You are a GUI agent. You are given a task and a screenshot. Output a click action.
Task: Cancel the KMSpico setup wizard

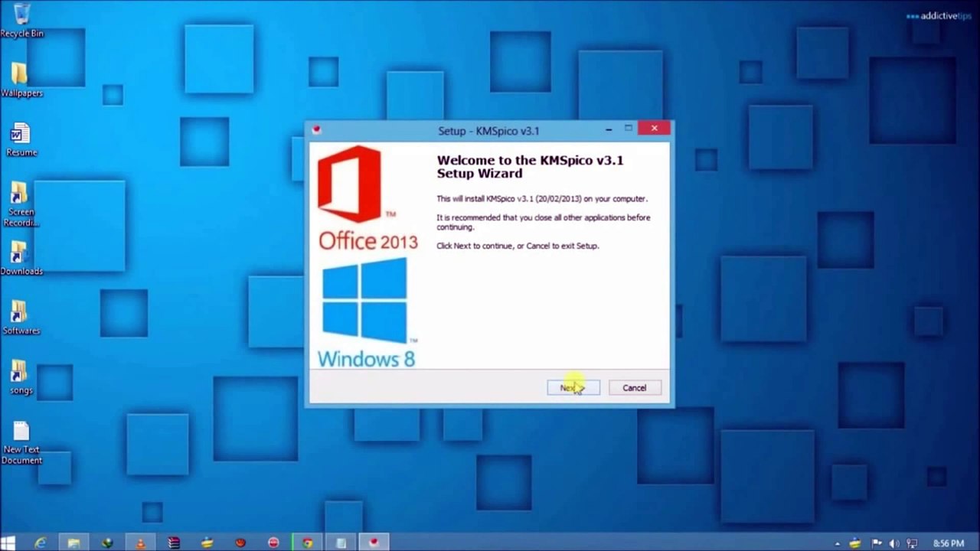click(634, 388)
